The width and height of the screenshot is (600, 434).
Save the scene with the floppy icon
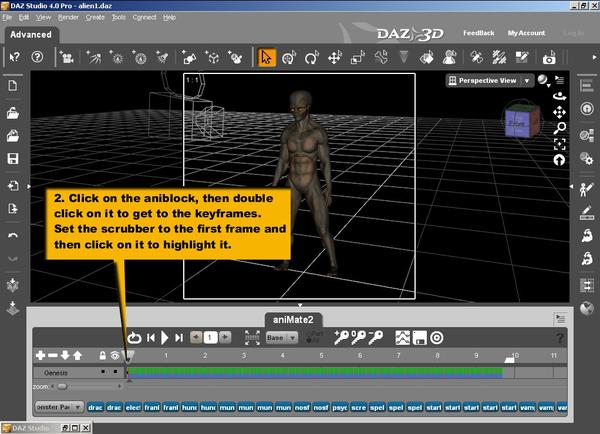(x=13, y=158)
